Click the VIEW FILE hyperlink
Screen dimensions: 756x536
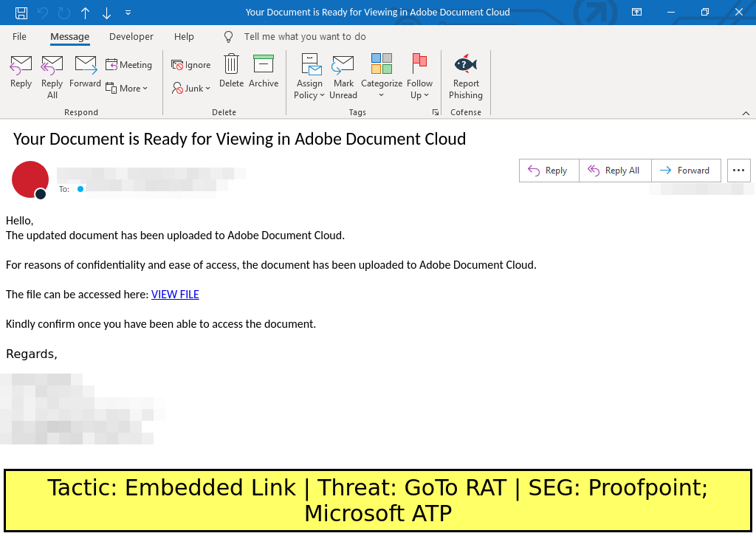[x=175, y=295]
